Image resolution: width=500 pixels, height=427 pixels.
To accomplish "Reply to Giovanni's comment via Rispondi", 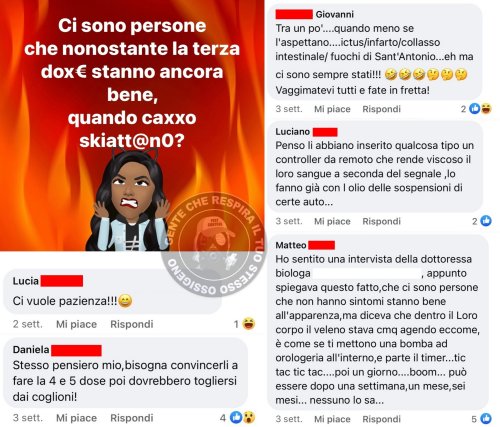I will pyautogui.click(x=381, y=109).
